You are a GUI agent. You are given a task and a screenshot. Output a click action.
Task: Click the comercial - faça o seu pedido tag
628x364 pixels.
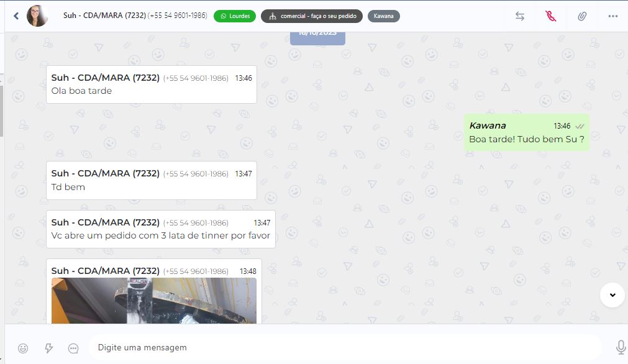click(x=312, y=16)
